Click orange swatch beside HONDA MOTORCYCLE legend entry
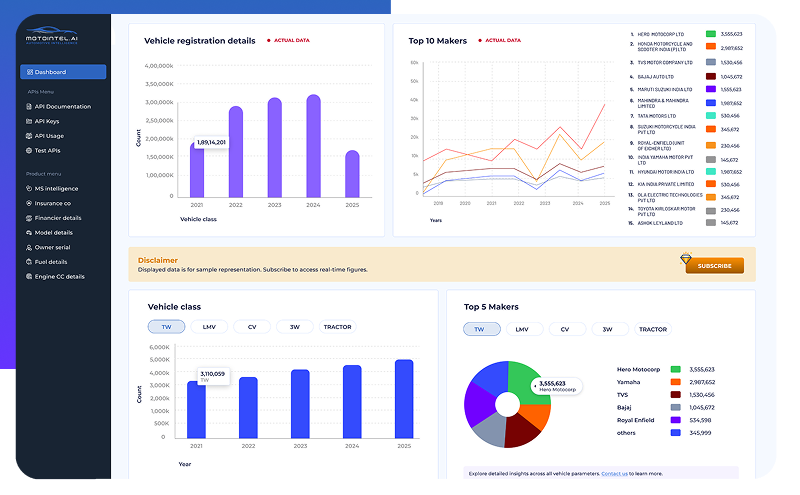Viewport: 800px width, 495px height. 711,46
